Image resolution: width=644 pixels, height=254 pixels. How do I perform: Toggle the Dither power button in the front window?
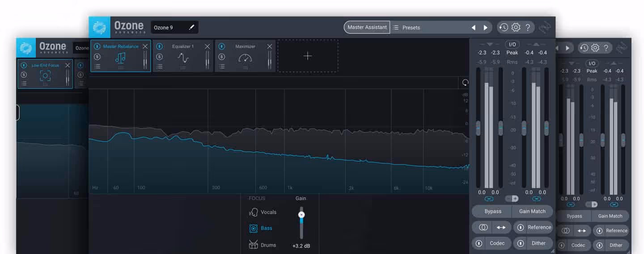pos(521,243)
